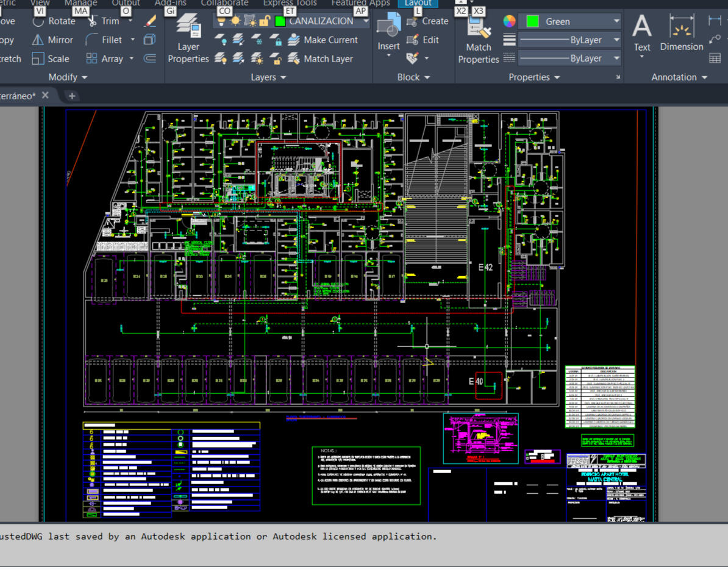
Task: Open the Express Tools ribbon tab
Action: (290, 3)
